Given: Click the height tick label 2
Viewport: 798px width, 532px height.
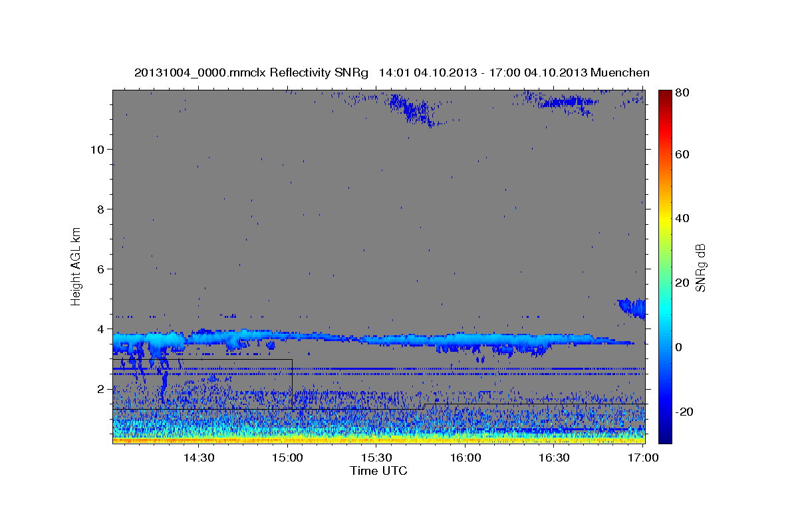Looking at the screenshot, I should pos(100,388).
